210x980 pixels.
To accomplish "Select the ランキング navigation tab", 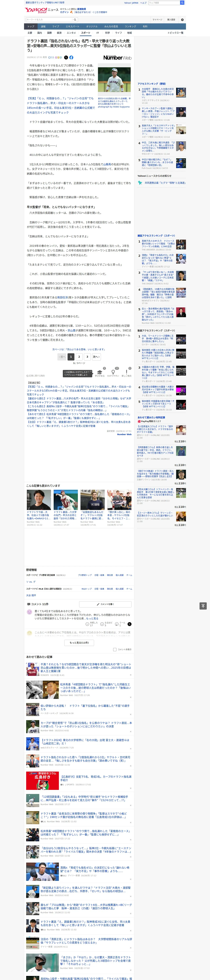I will 130,27.
